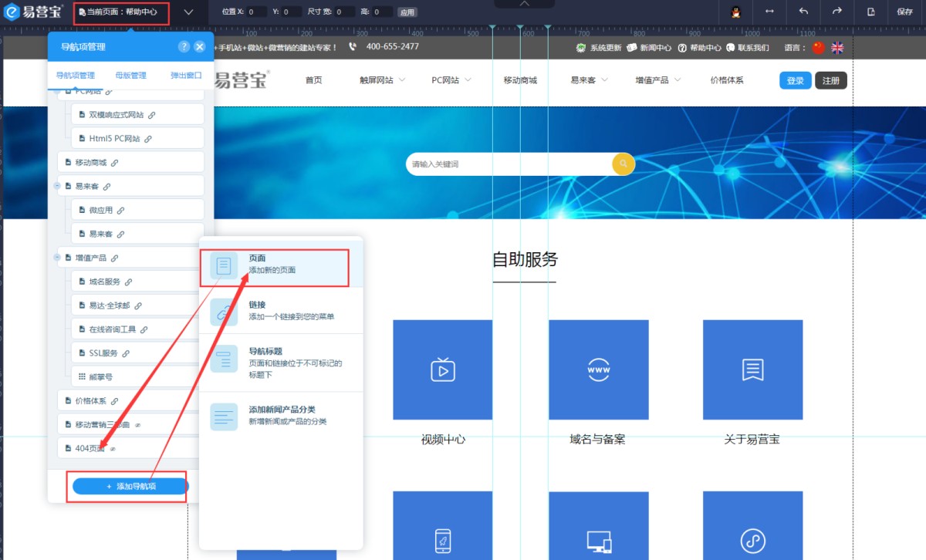The width and height of the screenshot is (926, 560).
Task: Select the UK flag language icon
Action: [837, 47]
